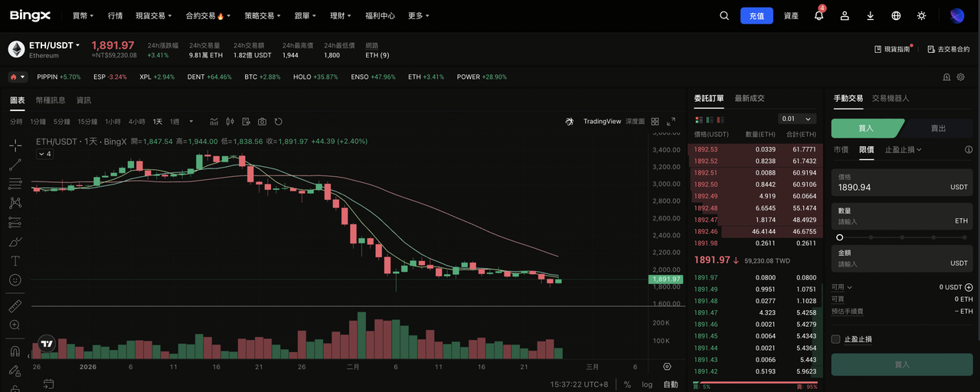The height and width of the screenshot is (392, 980).
Task: Switch theme using the sun icon
Action: pos(921,16)
